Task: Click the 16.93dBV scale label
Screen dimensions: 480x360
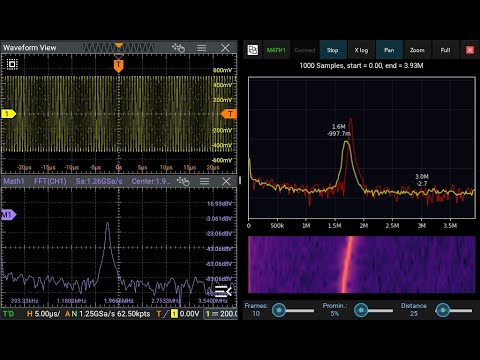Action: click(219, 204)
